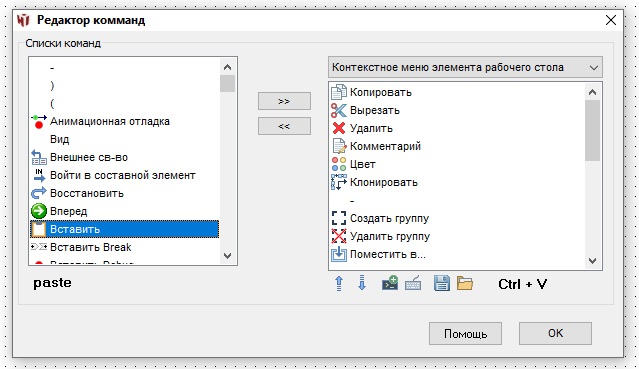Image resolution: width=639 pixels, height=369 pixels.
Task: Select Войти в составной элемент item
Action: point(122,175)
